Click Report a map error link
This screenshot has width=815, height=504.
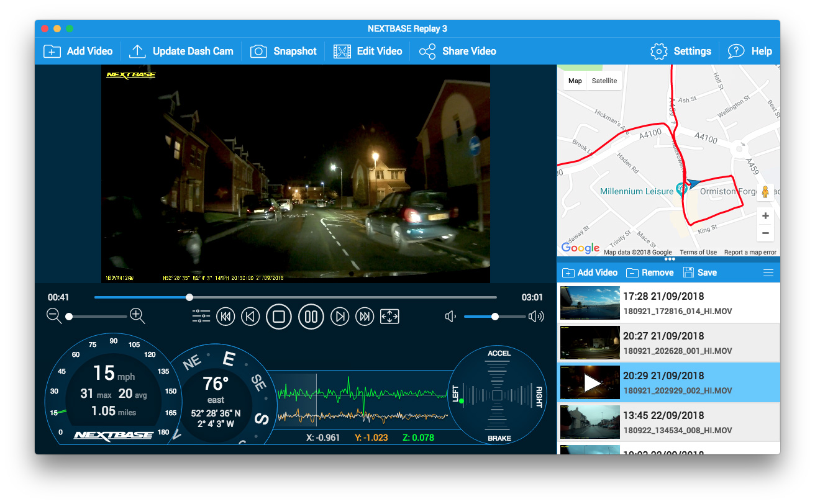pyautogui.click(x=750, y=253)
